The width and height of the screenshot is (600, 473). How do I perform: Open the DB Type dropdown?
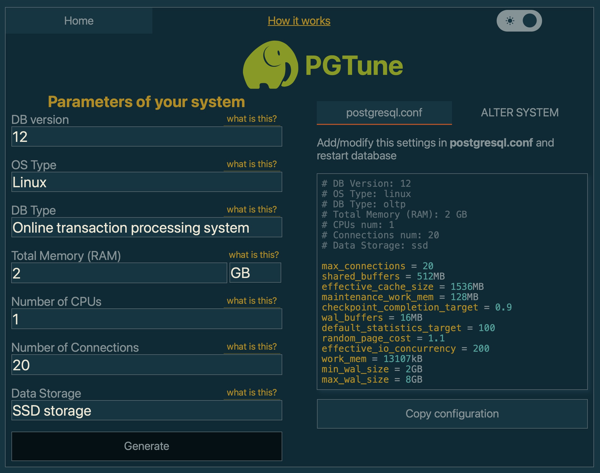click(147, 227)
